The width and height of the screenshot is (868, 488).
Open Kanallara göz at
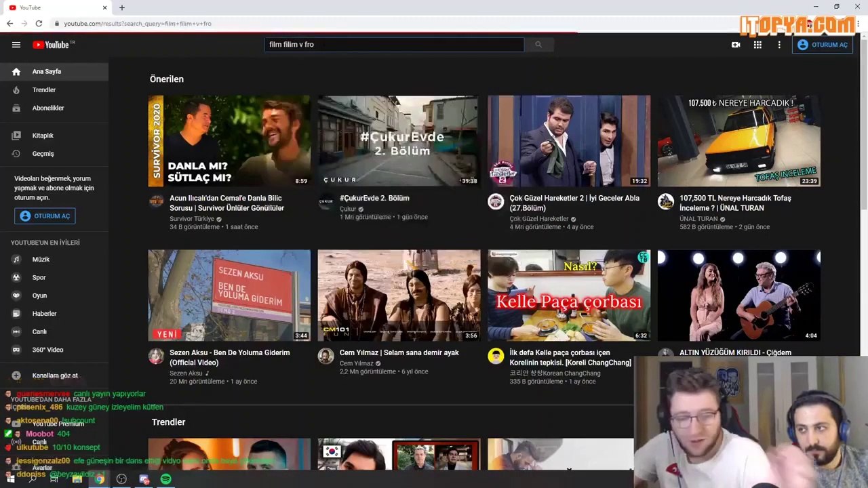click(x=54, y=375)
